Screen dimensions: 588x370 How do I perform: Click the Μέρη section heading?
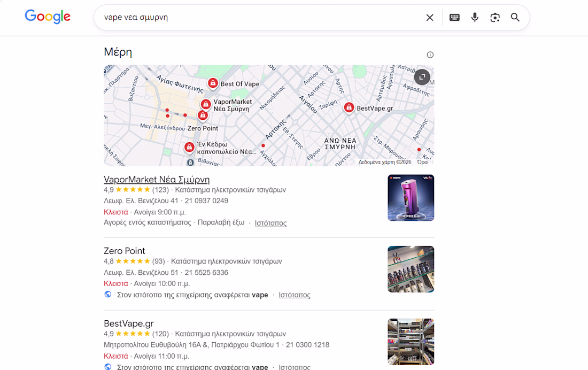(x=118, y=52)
